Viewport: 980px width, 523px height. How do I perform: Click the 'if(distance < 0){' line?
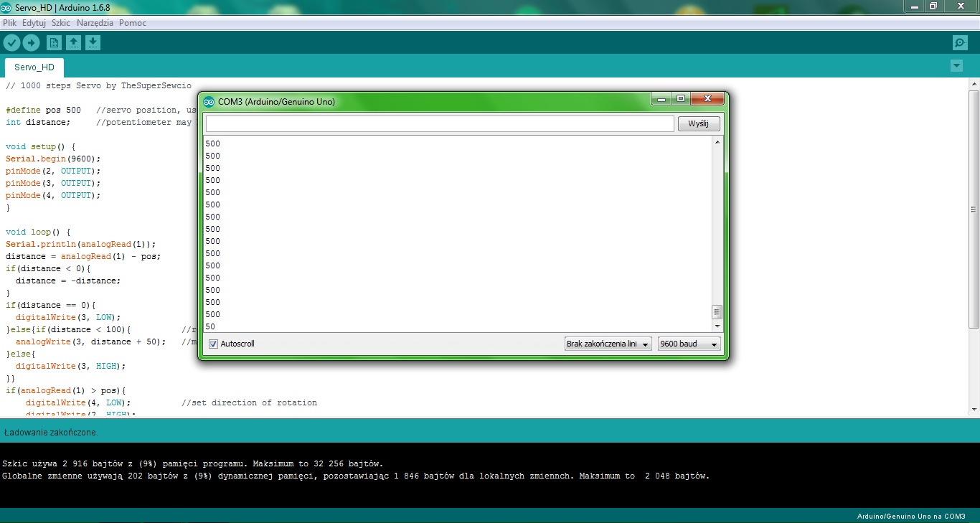click(48, 268)
